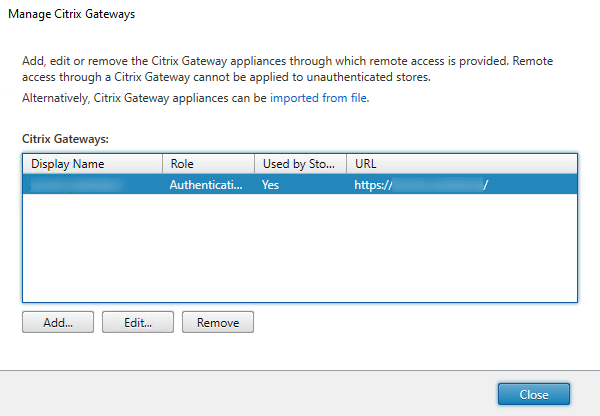Click the 'Citrix Gateways:' label

click(64, 138)
